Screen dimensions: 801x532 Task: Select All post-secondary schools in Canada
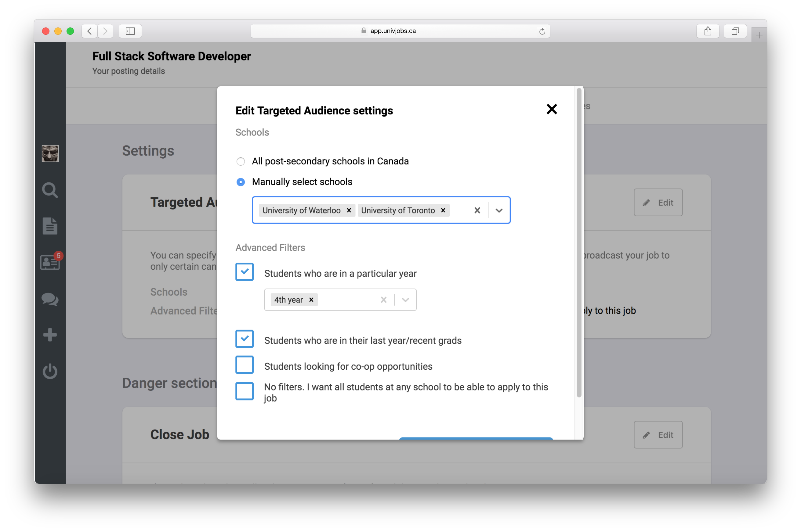241,161
